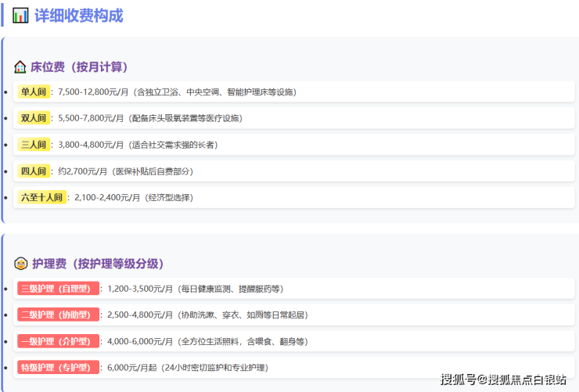Click the face icon next to 护理费
Screen dimensions: 579x392
tap(21, 264)
